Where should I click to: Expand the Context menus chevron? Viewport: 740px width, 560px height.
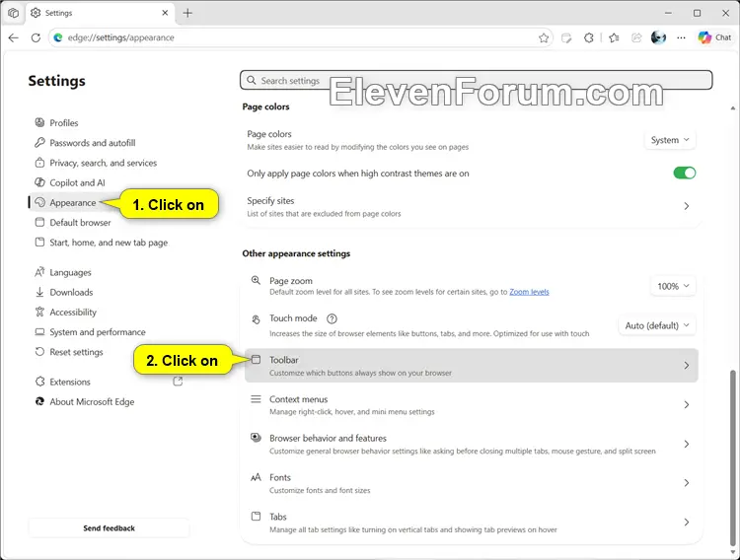coord(686,405)
